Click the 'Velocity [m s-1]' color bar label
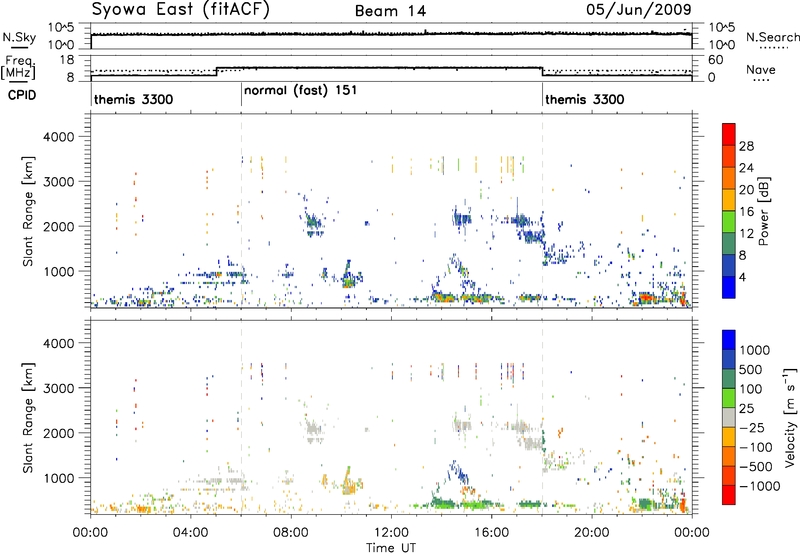800x554 pixels. 790,417
